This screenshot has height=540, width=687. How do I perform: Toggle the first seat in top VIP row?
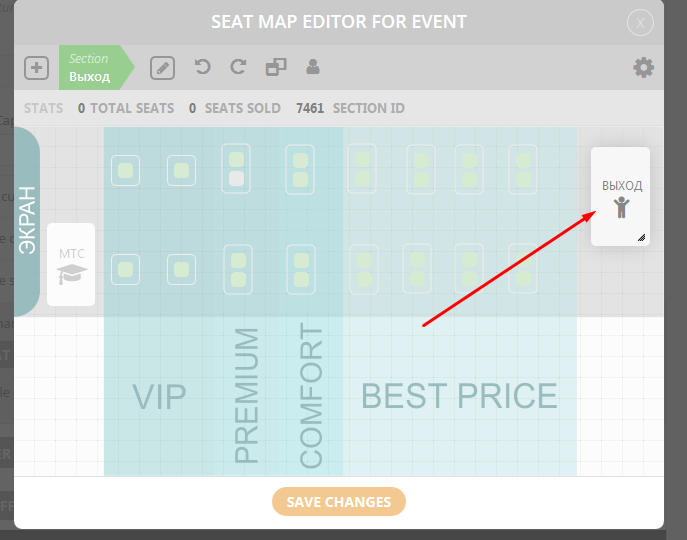(125, 171)
